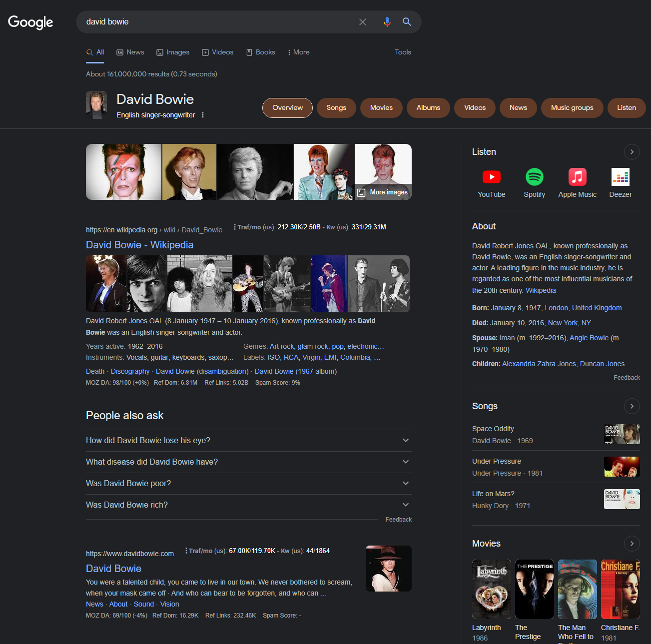The image size is (651, 644).
Task: Open three-dot menu beside English singer-songwriter
Action: point(203,115)
